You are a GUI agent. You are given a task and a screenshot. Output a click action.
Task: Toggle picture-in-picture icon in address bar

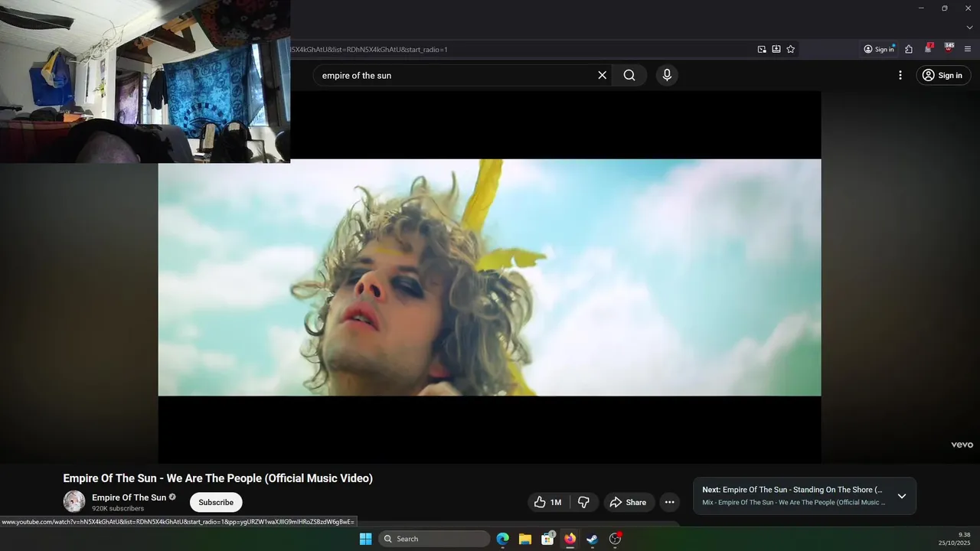[x=762, y=49]
